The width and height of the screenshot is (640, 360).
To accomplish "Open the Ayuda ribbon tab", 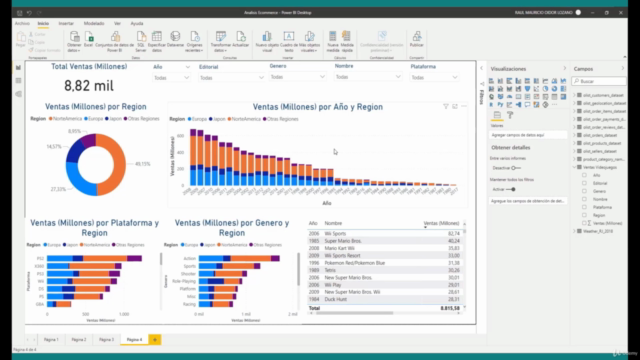I will (137, 24).
